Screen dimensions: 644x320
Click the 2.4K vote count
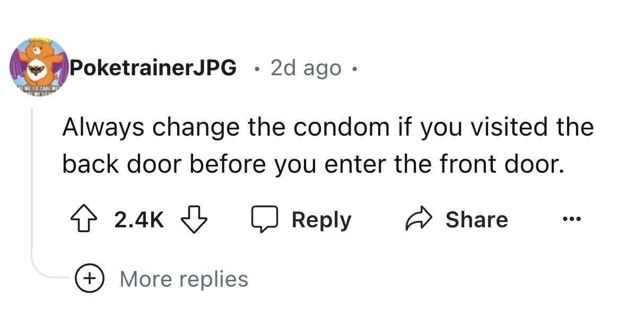coord(139,220)
